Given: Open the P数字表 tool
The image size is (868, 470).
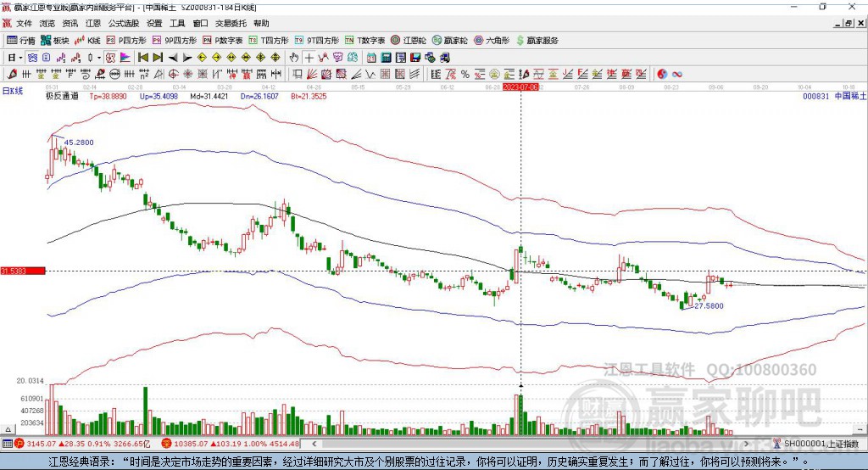Looking at the screenshot, I should [223, 41].
